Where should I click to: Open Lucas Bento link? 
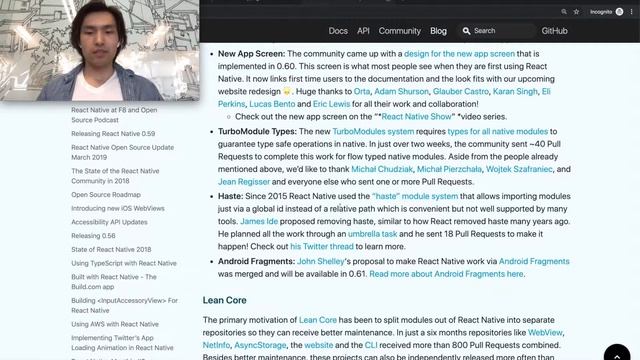click(x=272, y=104)
